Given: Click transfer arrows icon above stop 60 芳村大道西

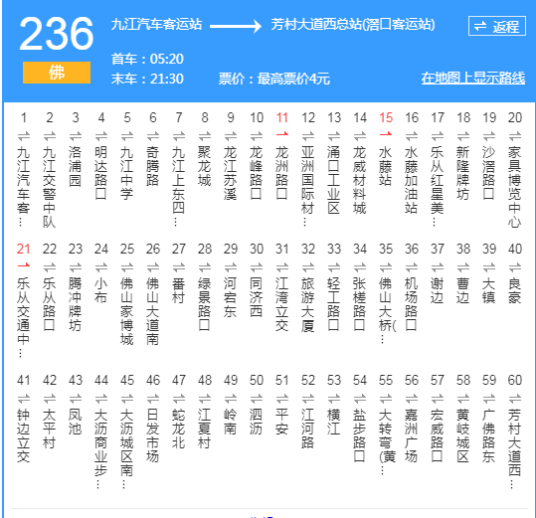Looking at the screenshot, I should [x=515, y=399].
